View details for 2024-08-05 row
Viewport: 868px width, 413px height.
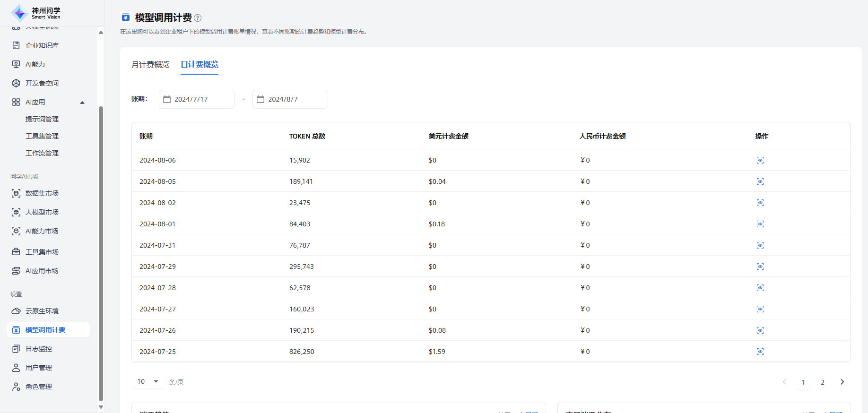760,181
